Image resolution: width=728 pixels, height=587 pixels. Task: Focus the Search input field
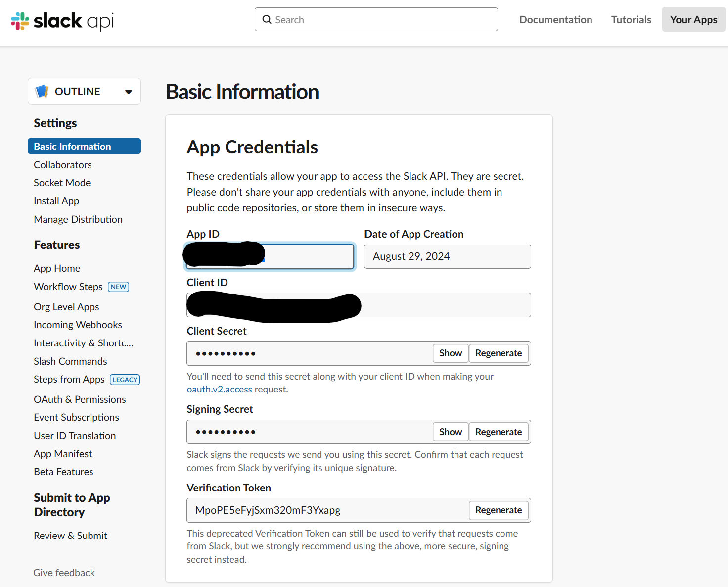tap(376, 19)
